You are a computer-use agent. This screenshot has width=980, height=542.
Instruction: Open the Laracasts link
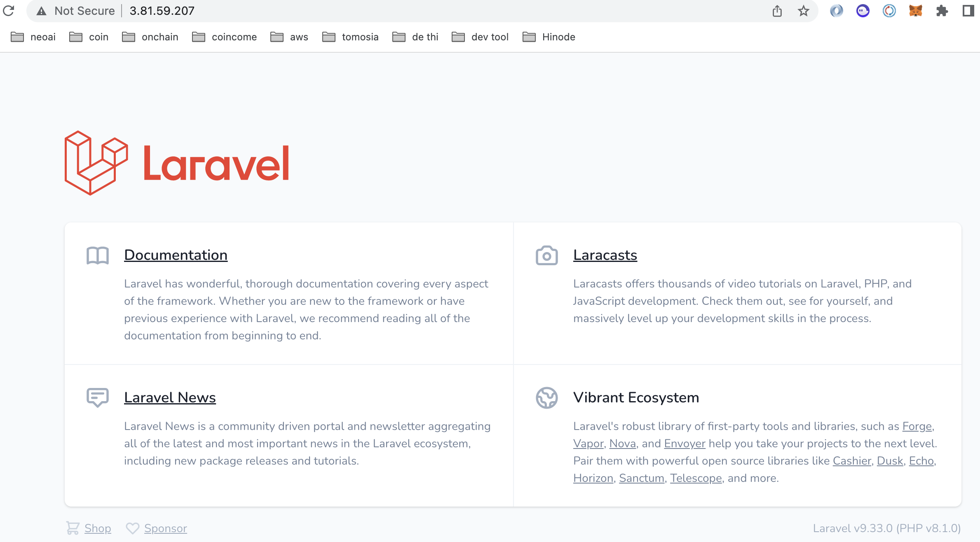tap(605, 255)
